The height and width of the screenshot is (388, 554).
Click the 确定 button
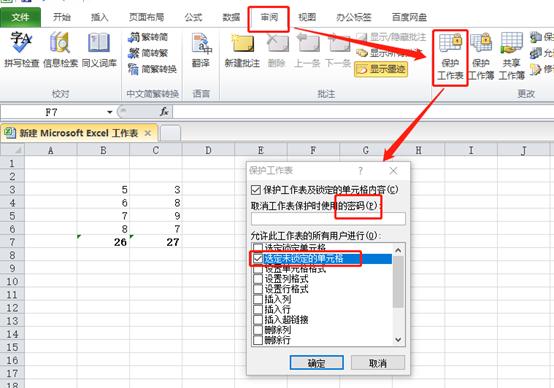pos(317,363)
